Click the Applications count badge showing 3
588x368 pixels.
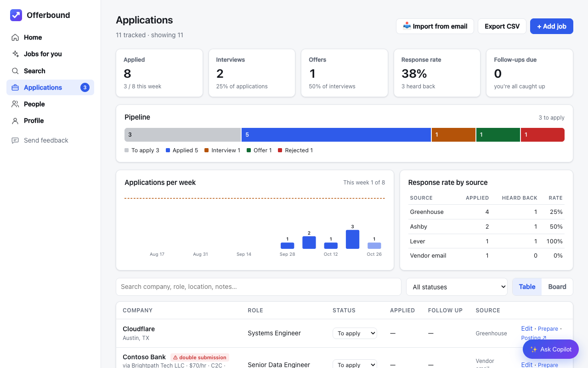pos(85,87)
